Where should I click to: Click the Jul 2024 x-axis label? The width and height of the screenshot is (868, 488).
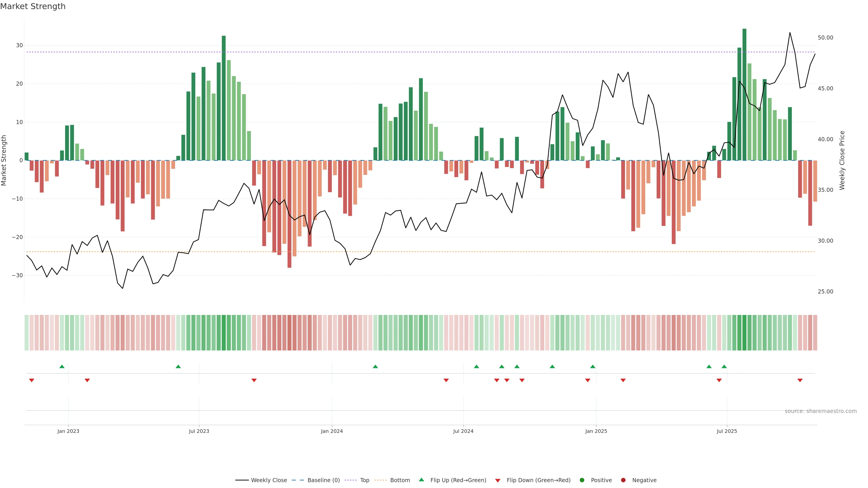coord(463,431)
